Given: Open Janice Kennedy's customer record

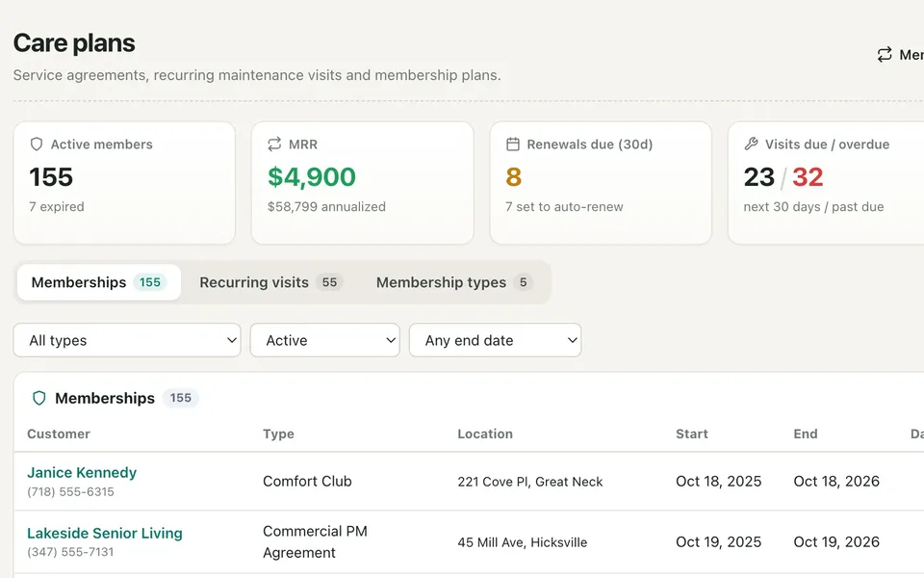Looking at the screenshot, I should pyautogui.click(x=82, y=472).
